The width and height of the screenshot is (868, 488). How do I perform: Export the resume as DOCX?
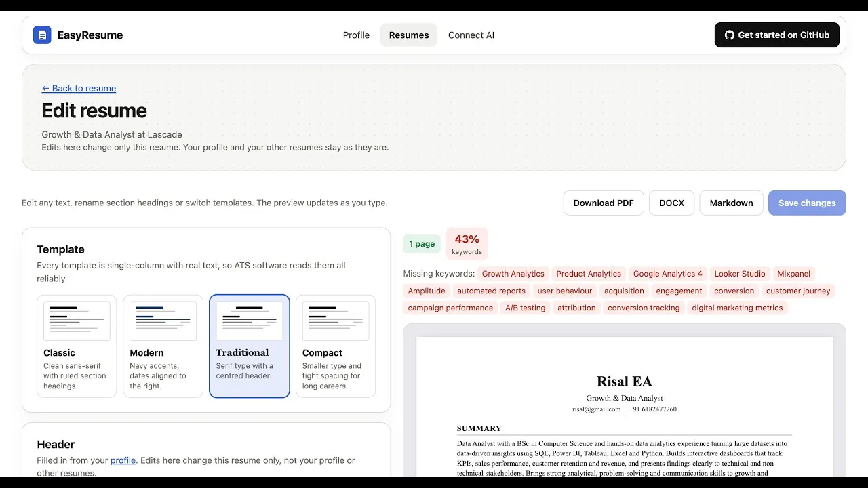click(x=672, y=203)
